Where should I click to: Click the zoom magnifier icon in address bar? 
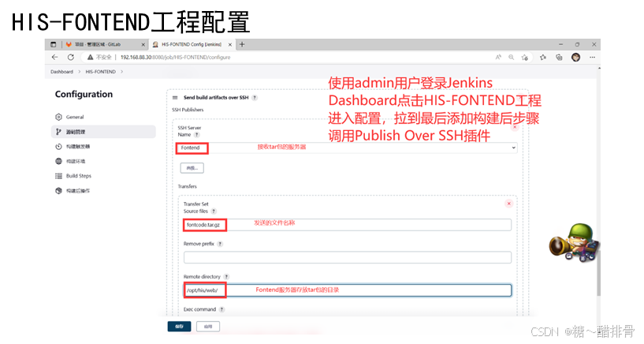point(512,58)
